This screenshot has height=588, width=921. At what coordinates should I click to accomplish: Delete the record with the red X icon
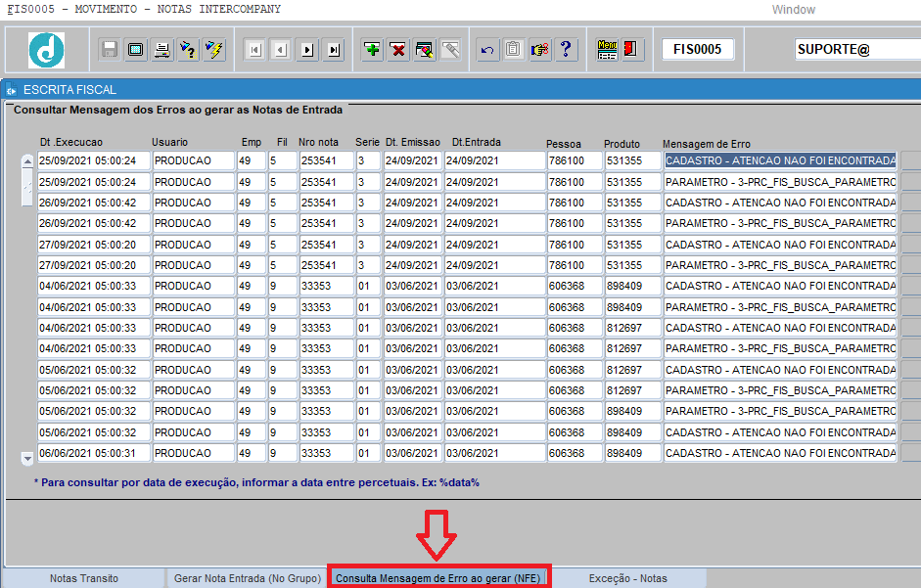click(x=398, y=50)
